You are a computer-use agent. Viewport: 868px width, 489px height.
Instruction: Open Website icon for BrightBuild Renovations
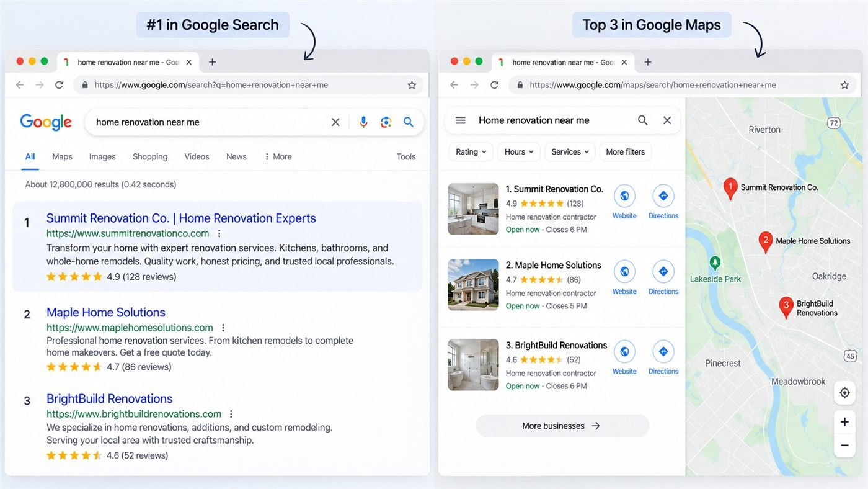(624, 351)
